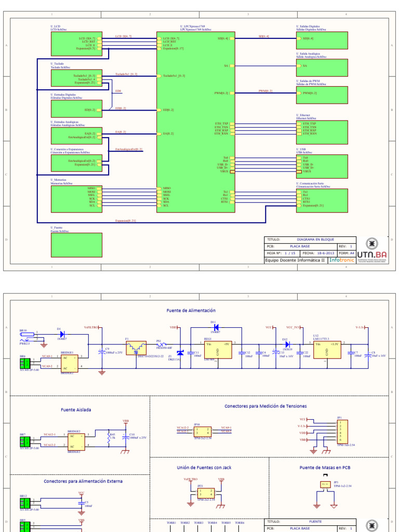
Task: Click the F1 filter component symbol
Action: click(x=136, y=348)
